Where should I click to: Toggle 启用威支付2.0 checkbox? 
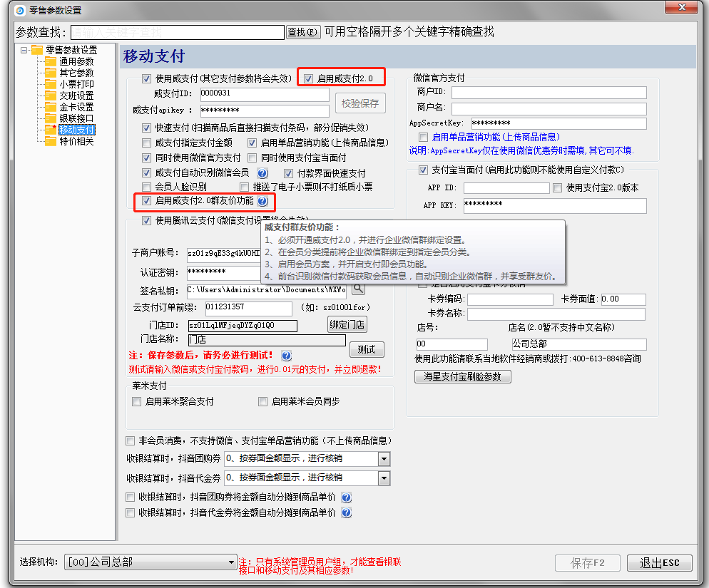point(308,78)
